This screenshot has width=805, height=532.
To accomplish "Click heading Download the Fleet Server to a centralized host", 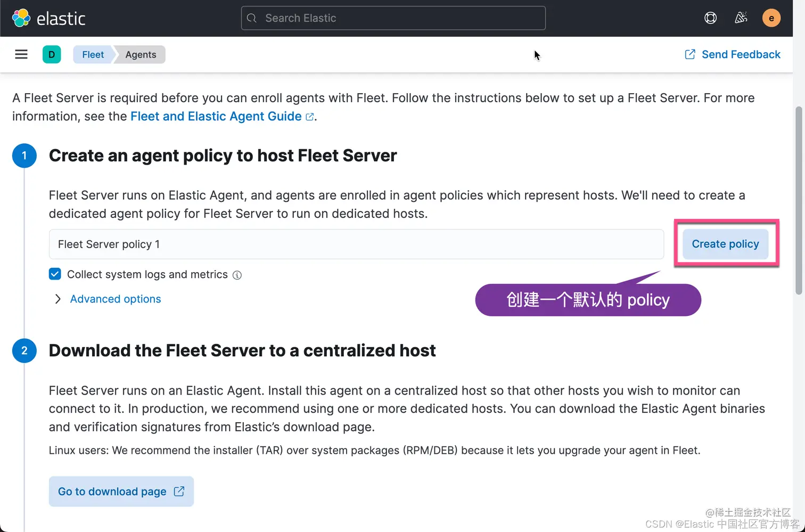I will [x=242, y=350].
